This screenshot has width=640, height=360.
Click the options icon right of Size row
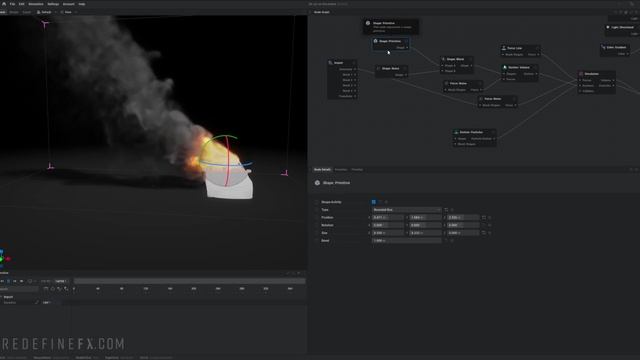click(x=484, y=233)
